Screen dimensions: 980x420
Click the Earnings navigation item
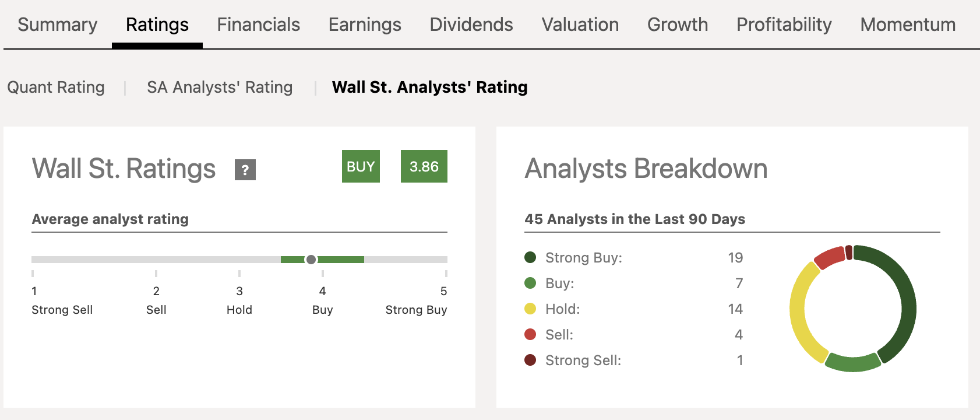[364, 24]
